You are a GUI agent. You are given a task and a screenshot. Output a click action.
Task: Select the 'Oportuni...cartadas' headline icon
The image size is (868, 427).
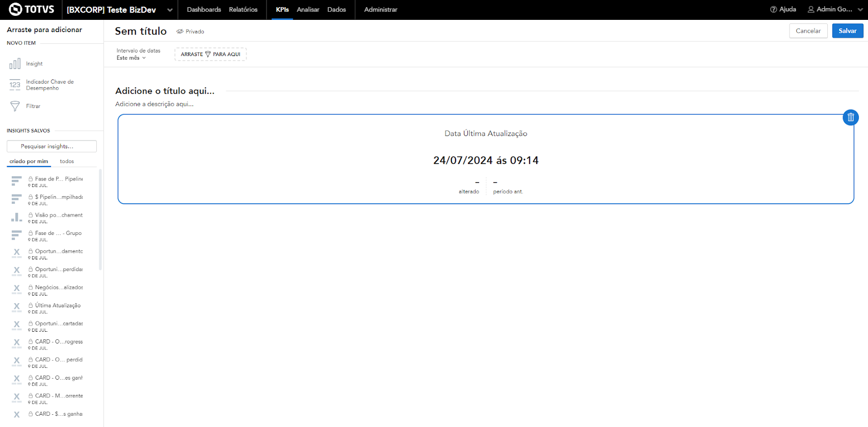17,326
